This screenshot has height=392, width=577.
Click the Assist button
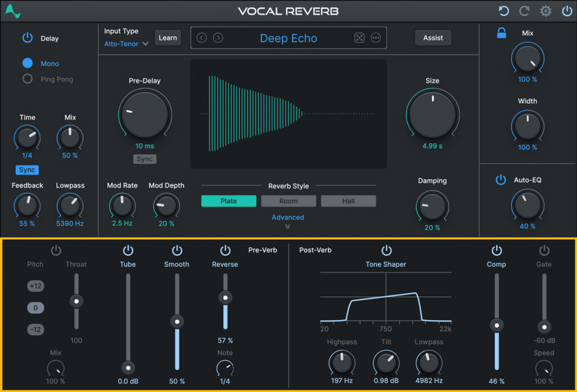coord(433,38)
